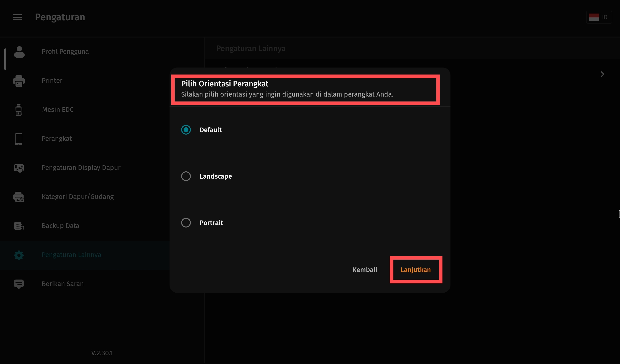The width and height of the screenshot is (620, 364).
Task: Select the Default orientation radio button
Action: pyautogui.click(x=186, y=130)
